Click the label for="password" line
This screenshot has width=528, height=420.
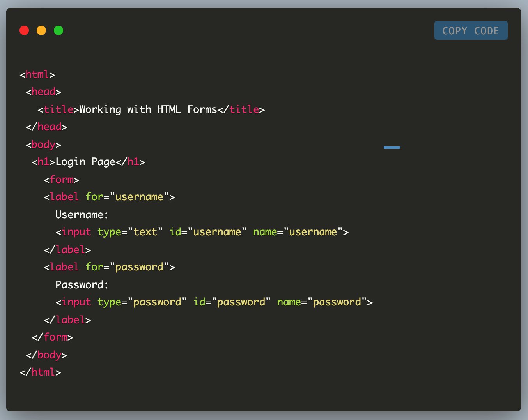[x=109, y=267]
